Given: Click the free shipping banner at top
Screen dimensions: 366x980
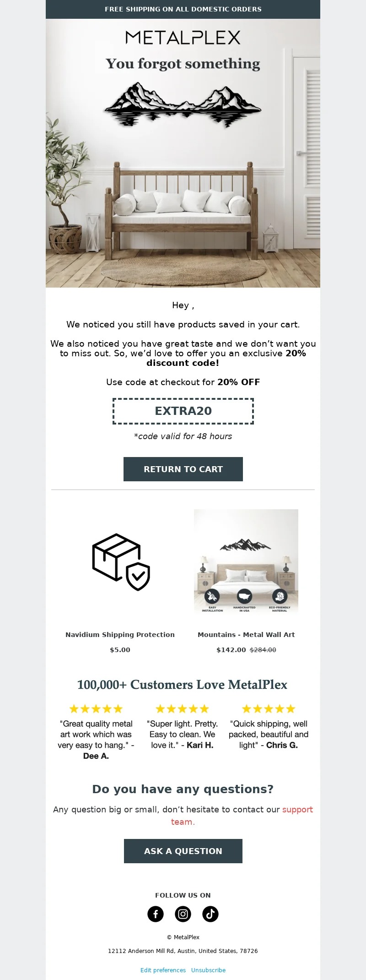Looking at the screenshot, I should point(183,9).
